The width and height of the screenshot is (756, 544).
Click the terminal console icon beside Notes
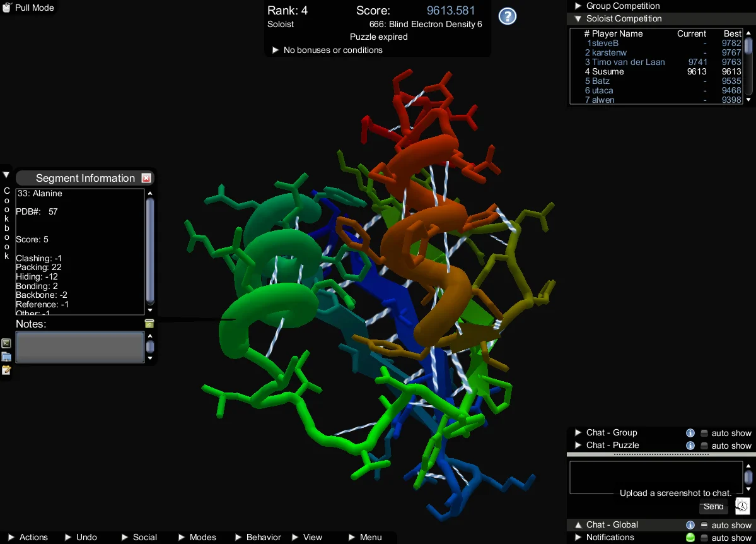click(6, 343)
